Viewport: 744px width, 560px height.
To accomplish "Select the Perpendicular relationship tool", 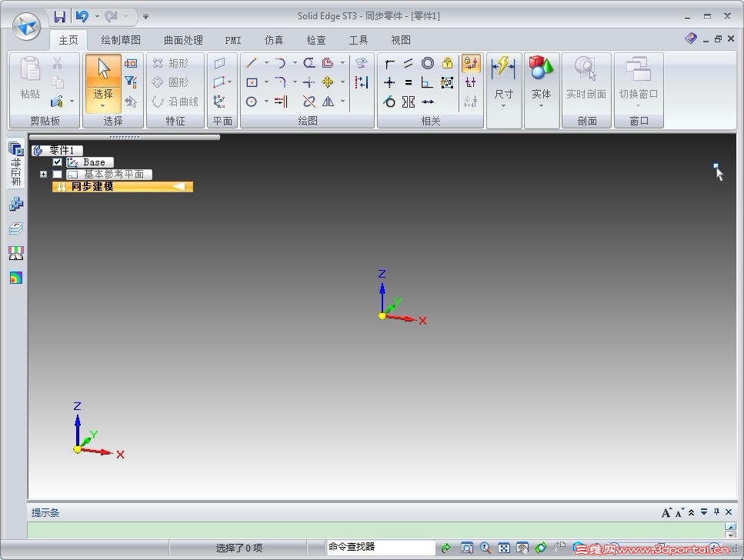I will click(x=428, y=82).
